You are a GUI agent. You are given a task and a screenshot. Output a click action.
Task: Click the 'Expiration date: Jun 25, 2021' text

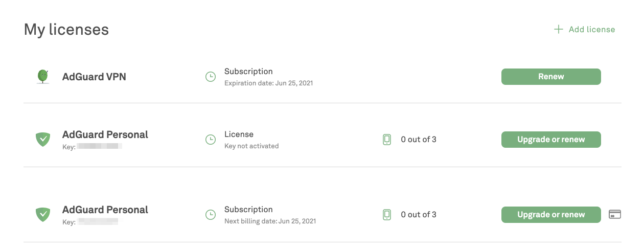pyautogui.click(x=268, y=83)
